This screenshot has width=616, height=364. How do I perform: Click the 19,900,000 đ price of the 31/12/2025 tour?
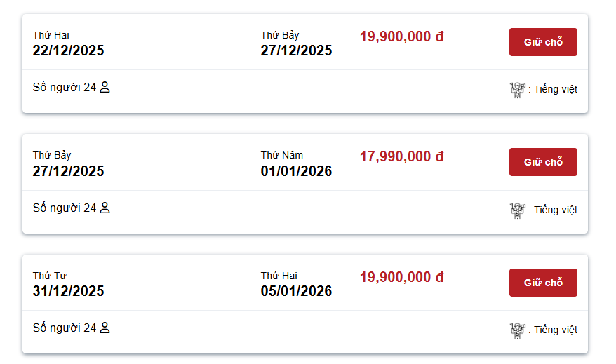[401, 277]
